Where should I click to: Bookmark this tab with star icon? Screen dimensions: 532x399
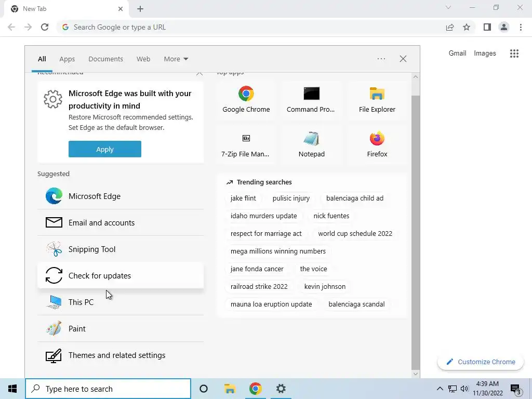coord(467,27)
